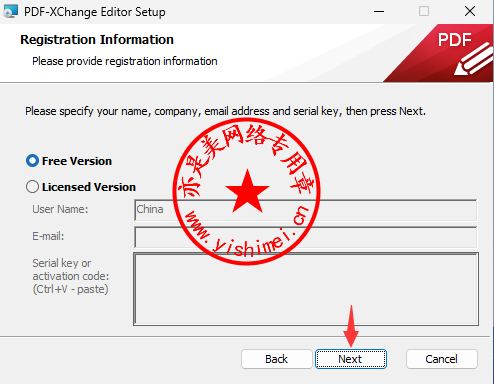Choose the Licensed Version option
This screenshot has height=384, width=494.
click(32, 187)
